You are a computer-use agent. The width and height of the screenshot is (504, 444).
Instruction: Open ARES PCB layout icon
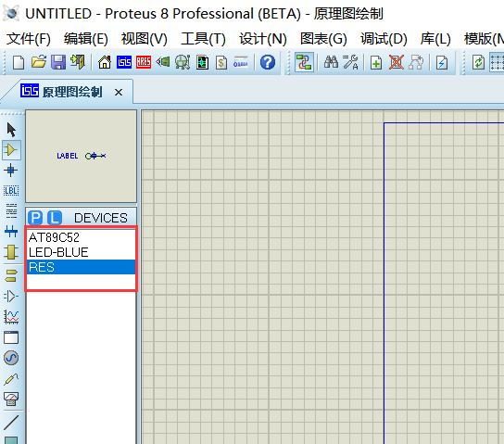click(144, 62)
